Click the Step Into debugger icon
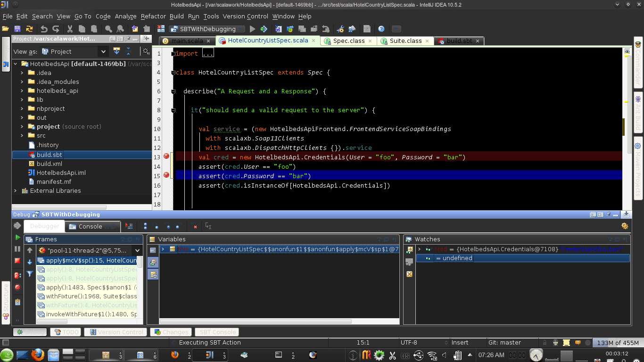 pos(157,226)
